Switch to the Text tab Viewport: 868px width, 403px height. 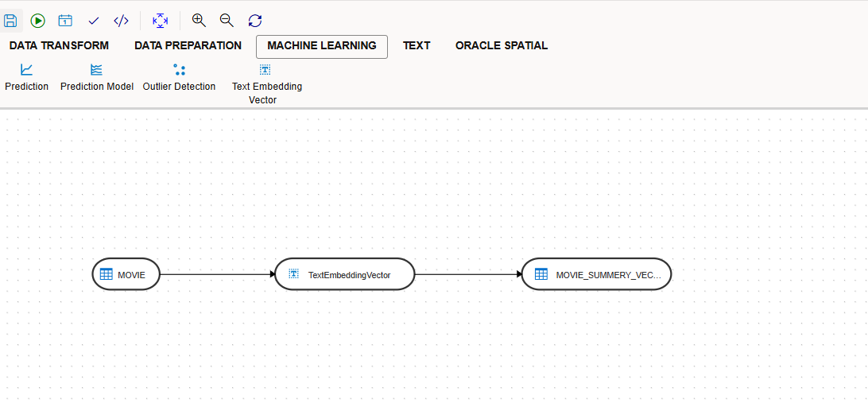417,46
